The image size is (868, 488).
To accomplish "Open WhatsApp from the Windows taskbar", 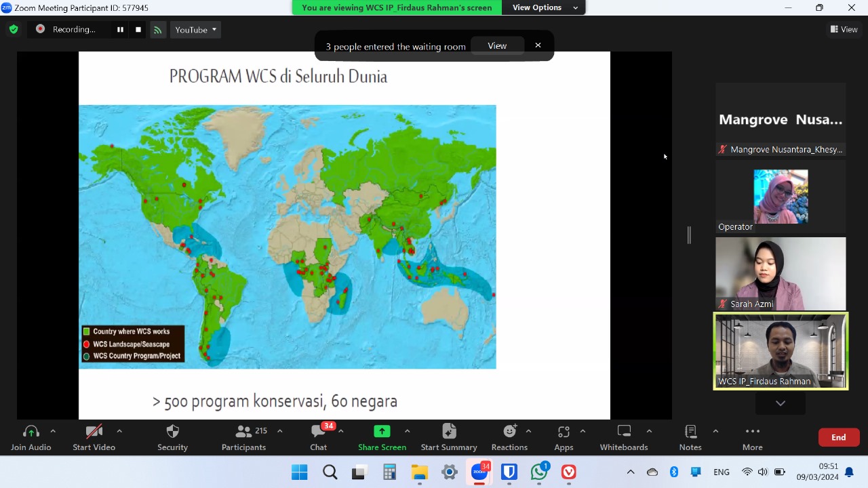I will coord(539,472).
